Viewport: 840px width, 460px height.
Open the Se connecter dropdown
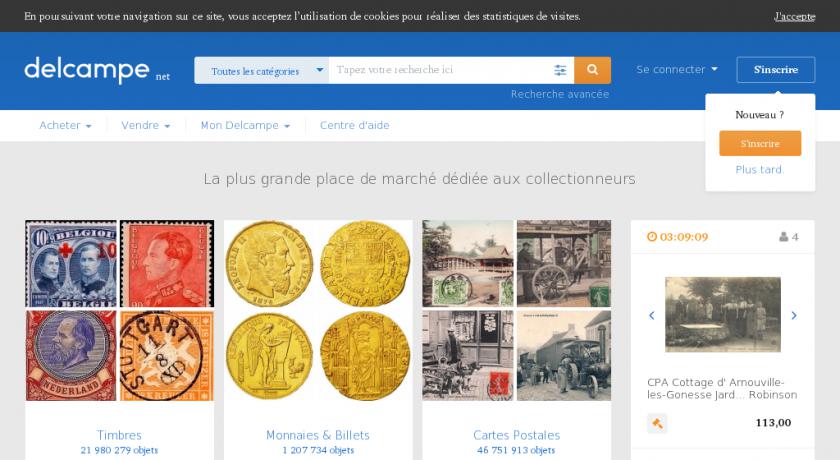tap(677, 70)
